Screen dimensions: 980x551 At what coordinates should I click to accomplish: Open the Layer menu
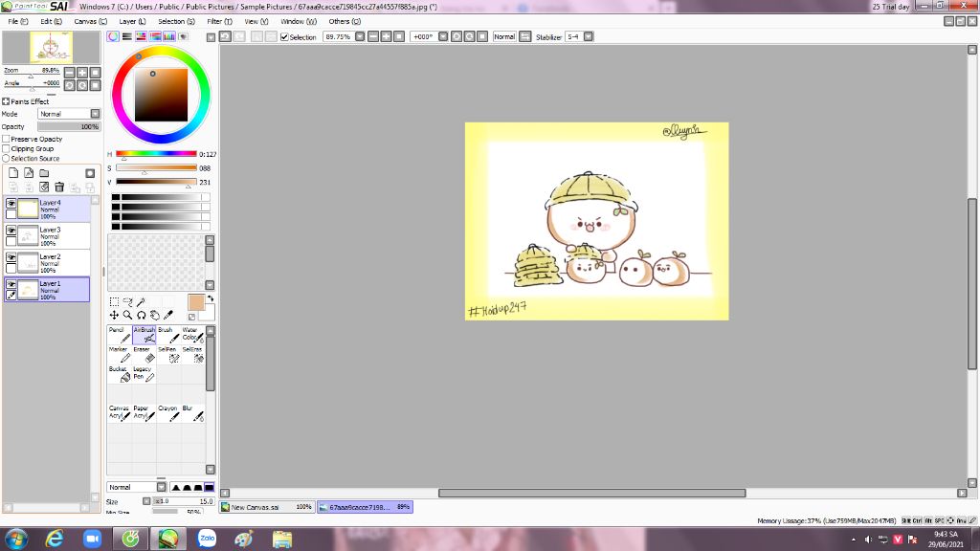click(132, 21)
